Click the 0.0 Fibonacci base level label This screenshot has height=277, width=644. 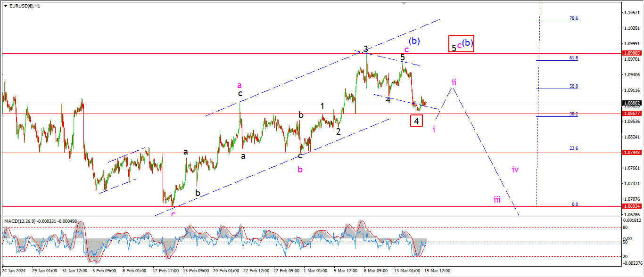coord(574,204)
